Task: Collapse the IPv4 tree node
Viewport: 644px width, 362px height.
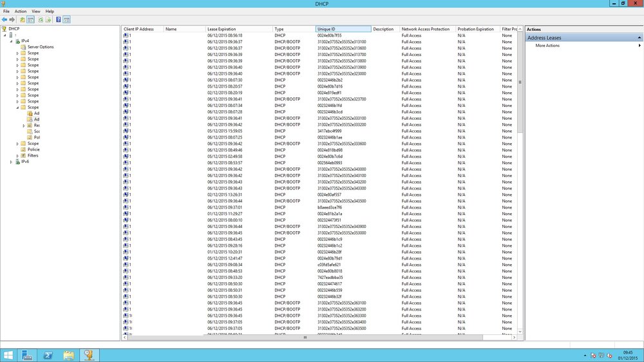Action: tap(11, 41)
